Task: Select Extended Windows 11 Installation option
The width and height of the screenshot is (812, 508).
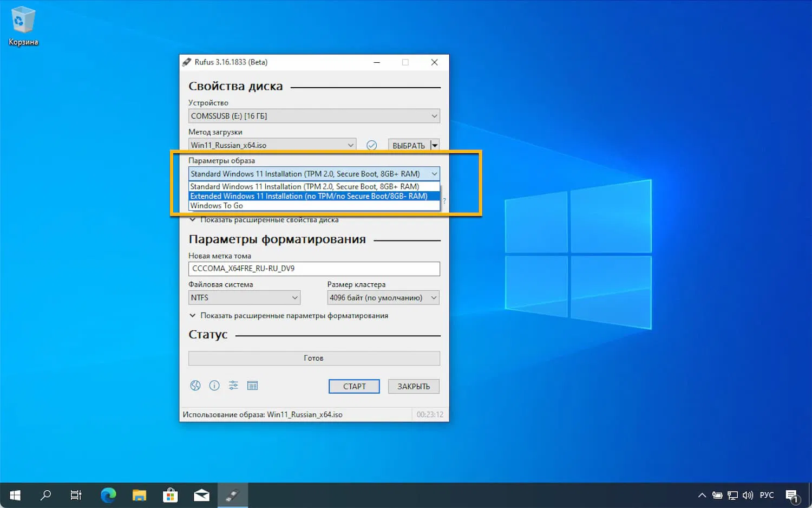Action: 314,196
